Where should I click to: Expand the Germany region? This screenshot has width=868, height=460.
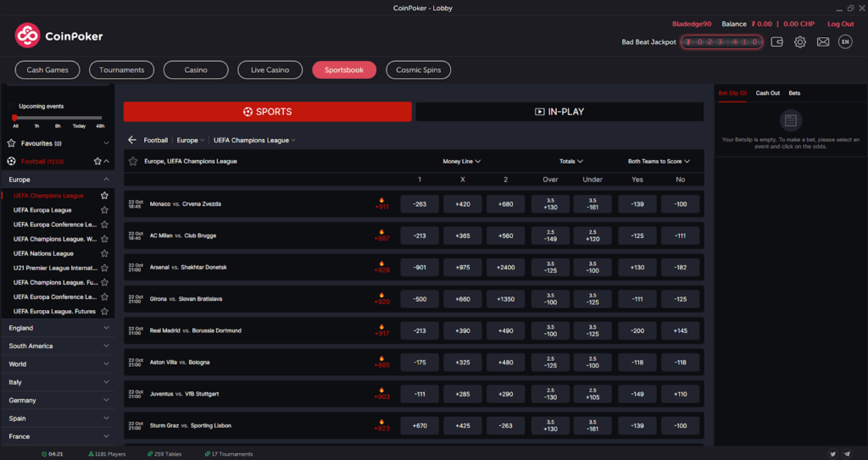[x=58, y=400]
